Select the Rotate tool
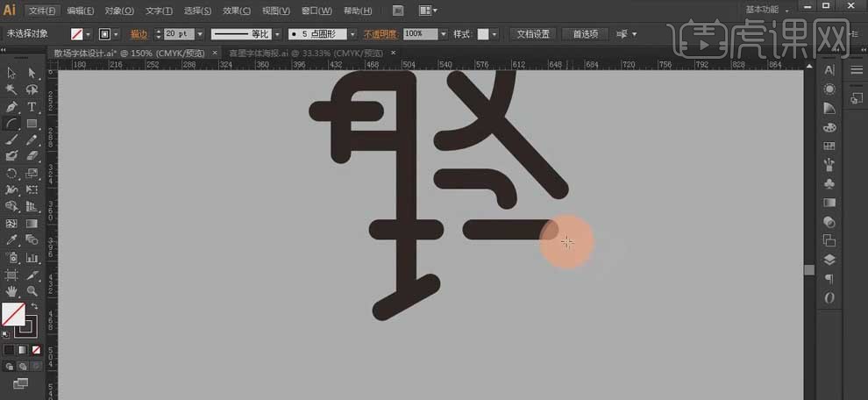Viewport: 868px width, 400px height. 11,174
